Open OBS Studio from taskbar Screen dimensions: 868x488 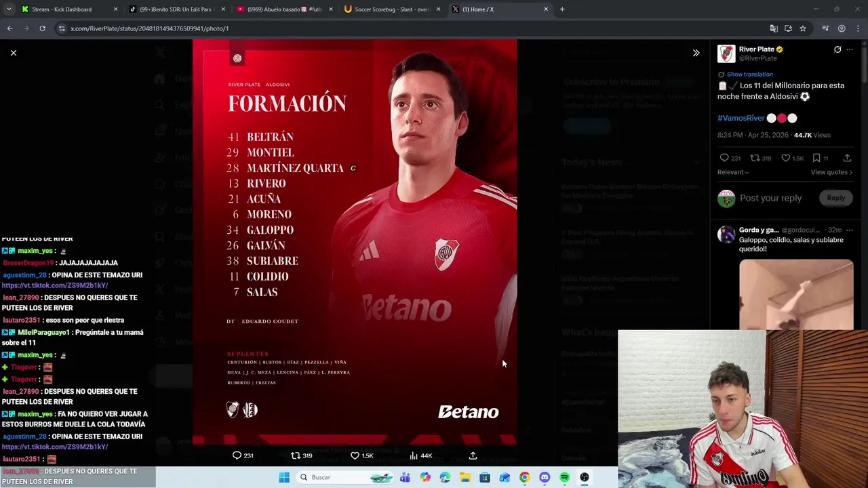point(585,477)
